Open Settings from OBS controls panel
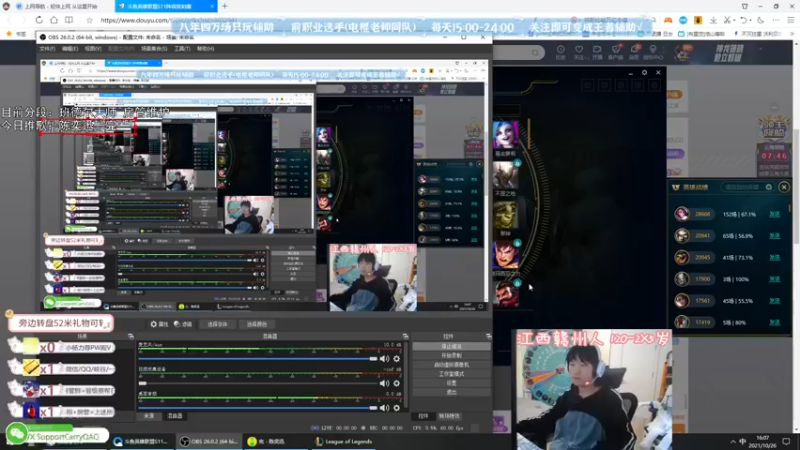800x450 pixels. pos(452,383)
